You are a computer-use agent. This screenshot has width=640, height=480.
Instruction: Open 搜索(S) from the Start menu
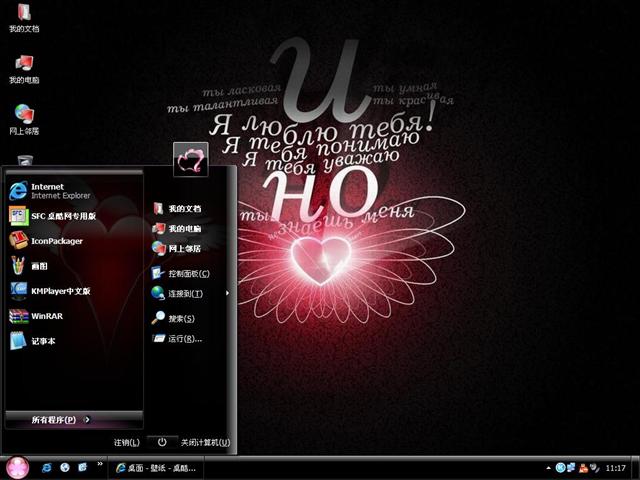[x=189, y=318]
